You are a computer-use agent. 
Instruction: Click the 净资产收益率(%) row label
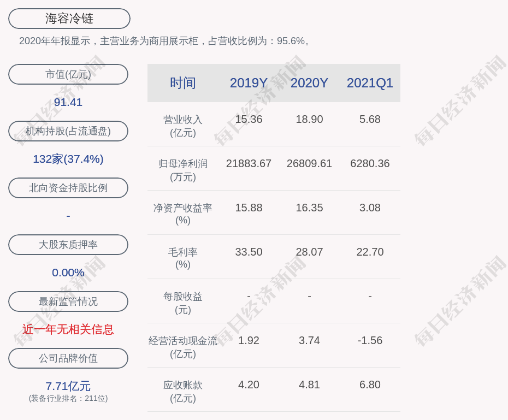point(183,214)
